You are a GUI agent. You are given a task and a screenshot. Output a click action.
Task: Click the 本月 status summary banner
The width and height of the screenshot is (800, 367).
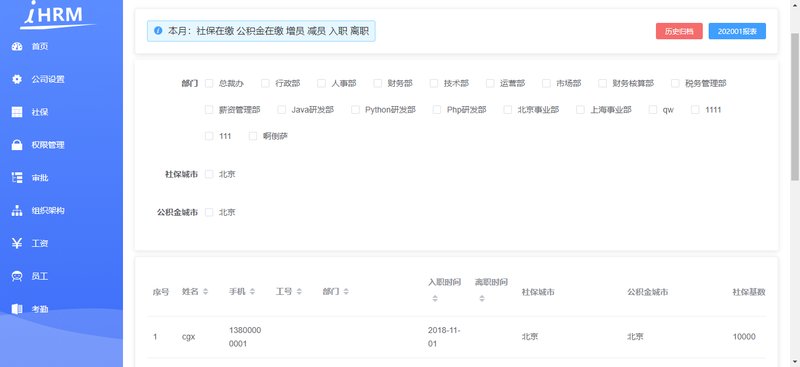(x=261, y=31)
